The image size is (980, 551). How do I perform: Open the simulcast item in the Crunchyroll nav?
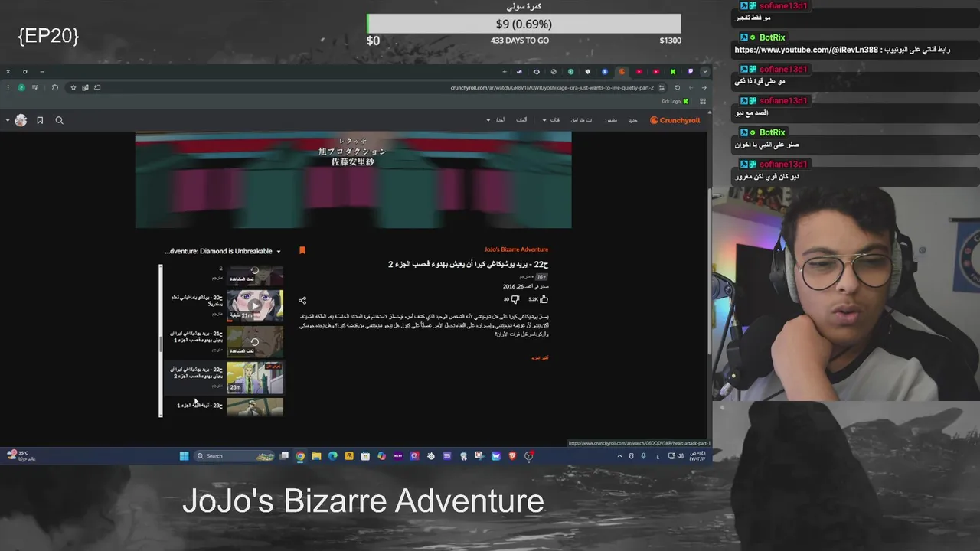tap(581, 120)
